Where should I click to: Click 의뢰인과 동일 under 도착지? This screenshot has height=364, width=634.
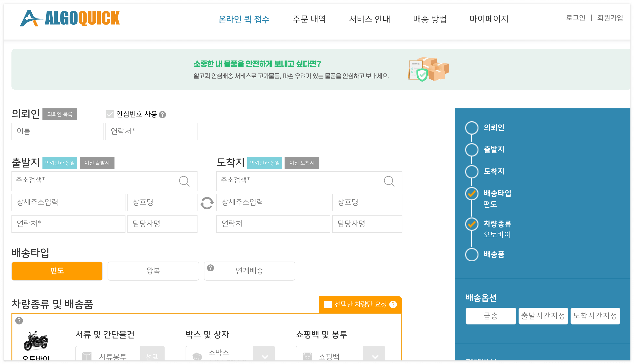(265, 163)
